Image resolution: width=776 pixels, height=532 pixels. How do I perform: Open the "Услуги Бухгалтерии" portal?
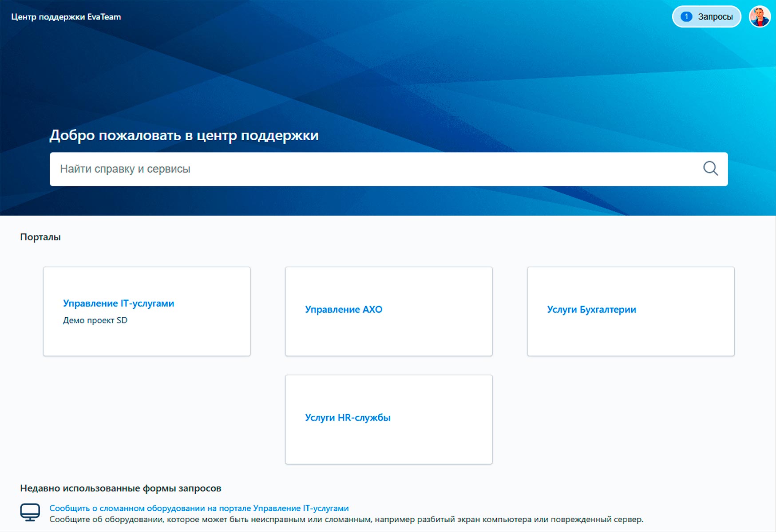point(591,309)
